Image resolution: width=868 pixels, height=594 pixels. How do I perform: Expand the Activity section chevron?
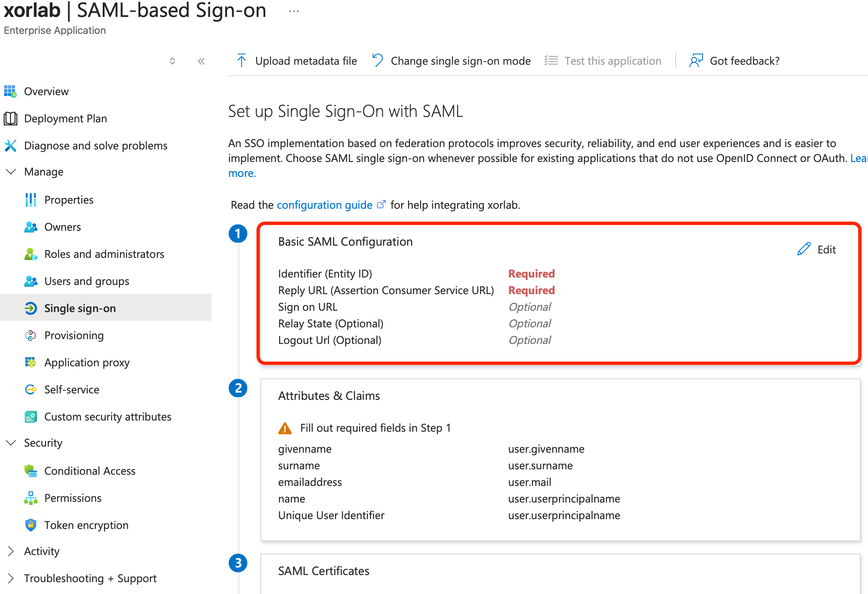11,551
